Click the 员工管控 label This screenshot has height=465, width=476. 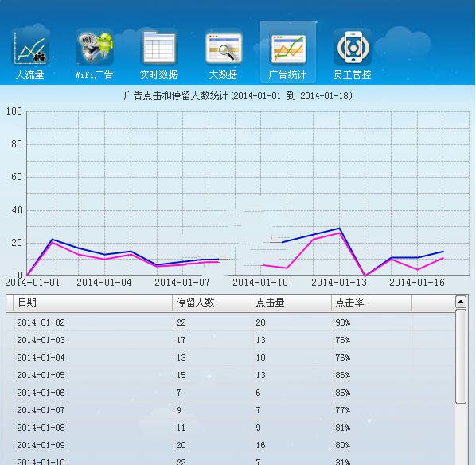tap(352, 74)
